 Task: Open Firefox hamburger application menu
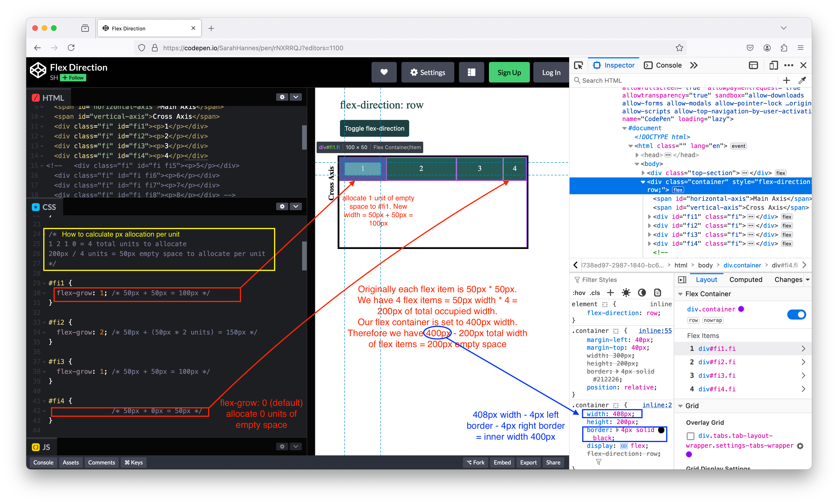click(801, 48)
